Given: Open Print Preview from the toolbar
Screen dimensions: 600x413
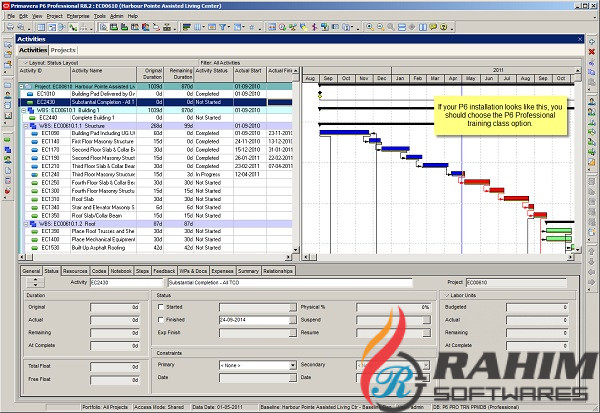Looking at the screenshot, I should pos(21,27).
